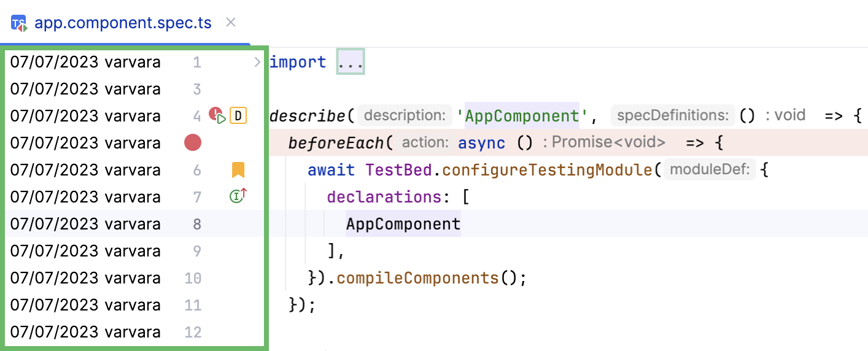
Task: Place the cursor on AppComponent in declarations
Action: point(403,224)
